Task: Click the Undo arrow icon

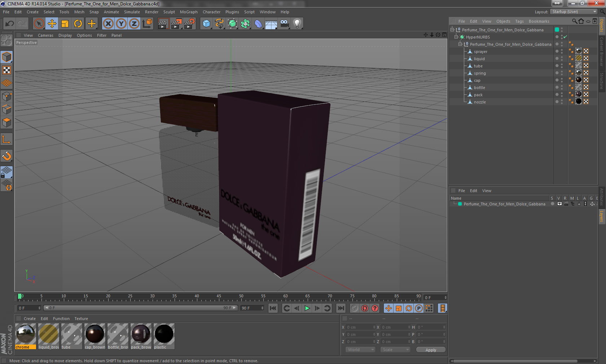Action: [x=9, y=24]
